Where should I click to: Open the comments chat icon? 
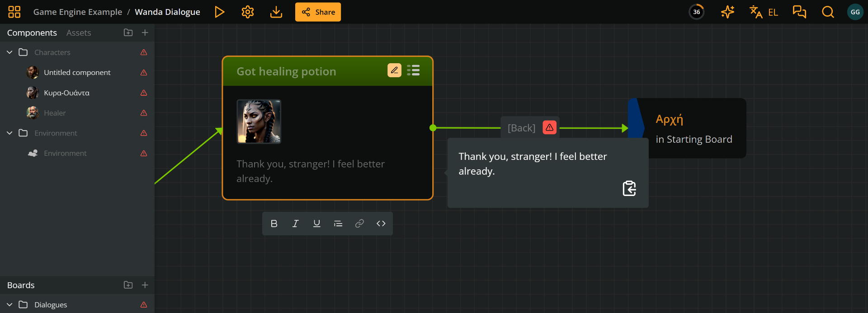click(x=799, y=12)
